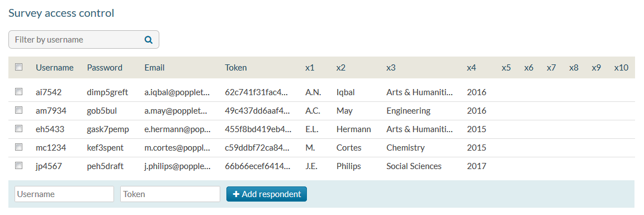This screenshot has width=644, height=215.
Task: Toggle the select-all checkbox in header
Action: point(18,67)
